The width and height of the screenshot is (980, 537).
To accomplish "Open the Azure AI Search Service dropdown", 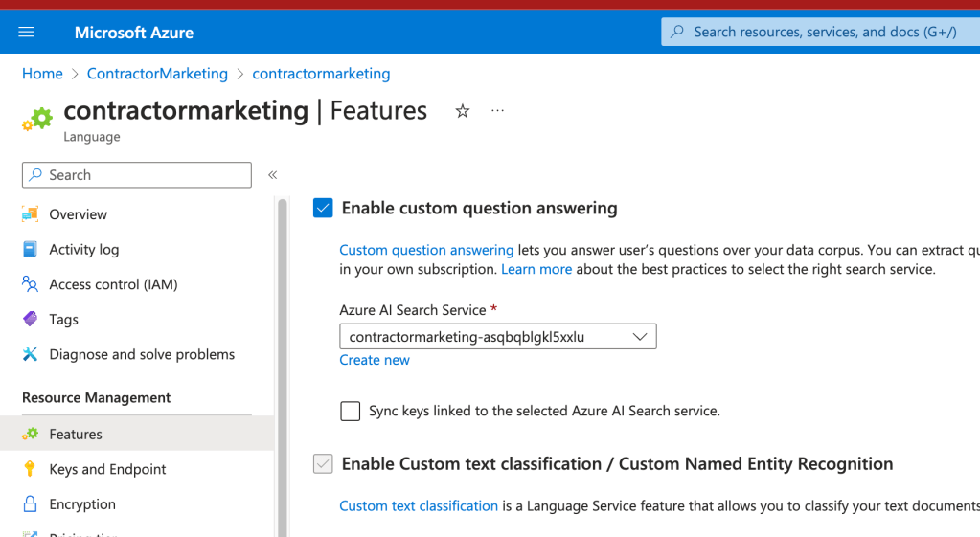I will coord(498,337).
